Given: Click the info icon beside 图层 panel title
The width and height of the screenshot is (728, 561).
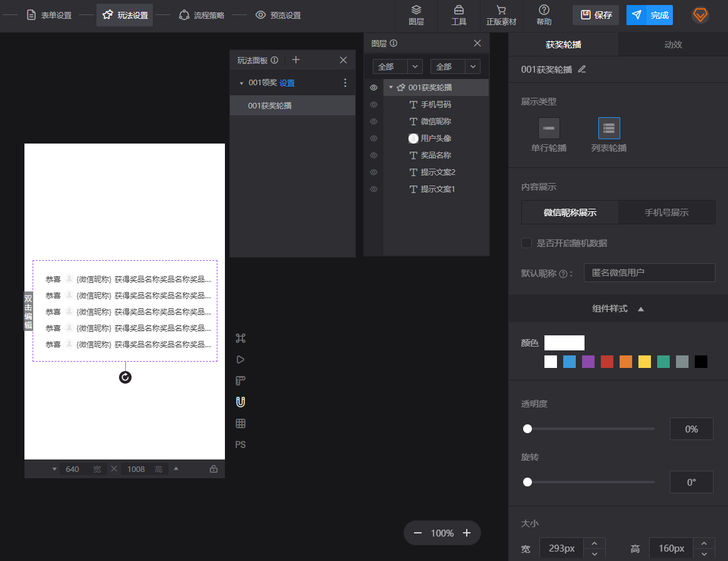Looking at the screenshot, I should 393,43.
